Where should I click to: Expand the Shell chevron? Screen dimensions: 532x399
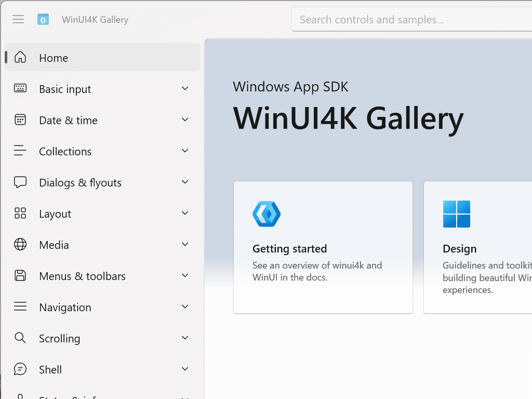185,369
